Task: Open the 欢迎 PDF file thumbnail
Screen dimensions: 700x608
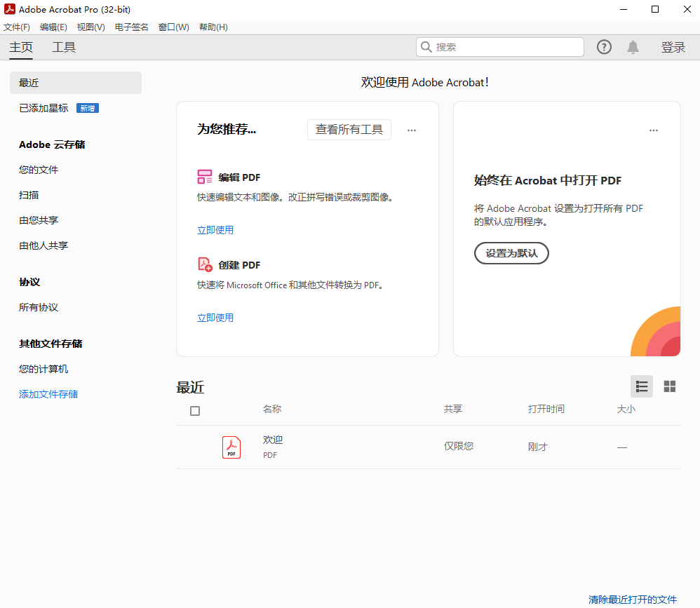Action: coord(231,447)
